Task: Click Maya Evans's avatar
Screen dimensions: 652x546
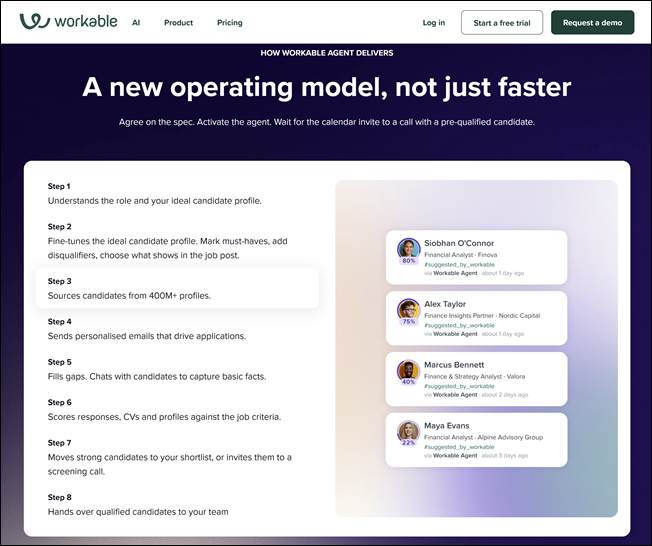Action: pos(408,430)
